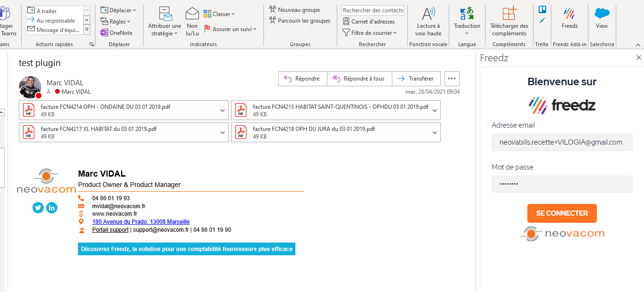Expand options for FCN4214 attachment

point(223,110)
